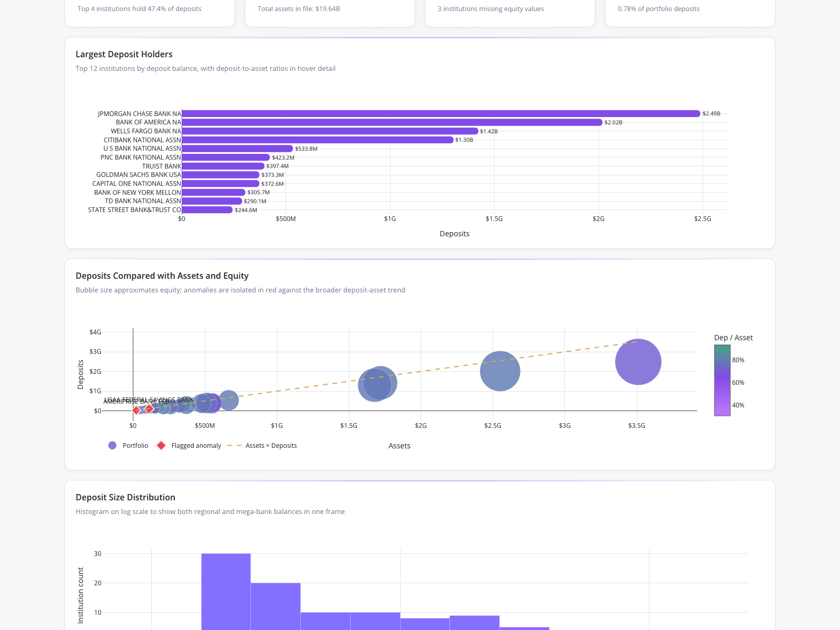Click the STATE STREET BANK&TRUST CO bar

click(207, 210)
